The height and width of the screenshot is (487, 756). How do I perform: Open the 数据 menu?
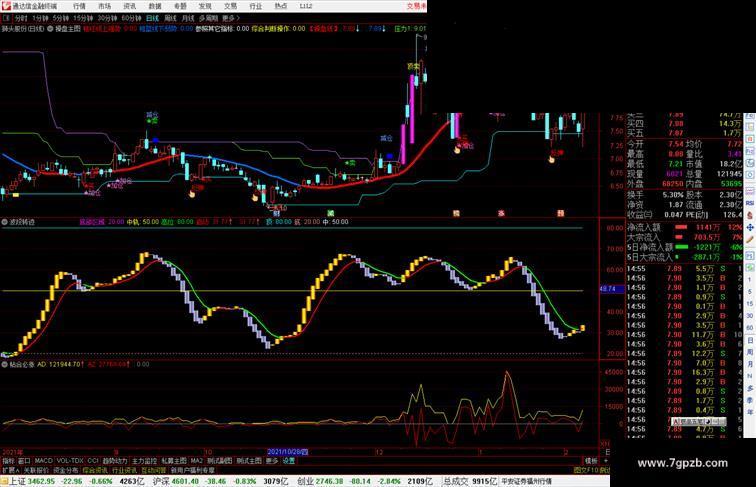[155, 6]
